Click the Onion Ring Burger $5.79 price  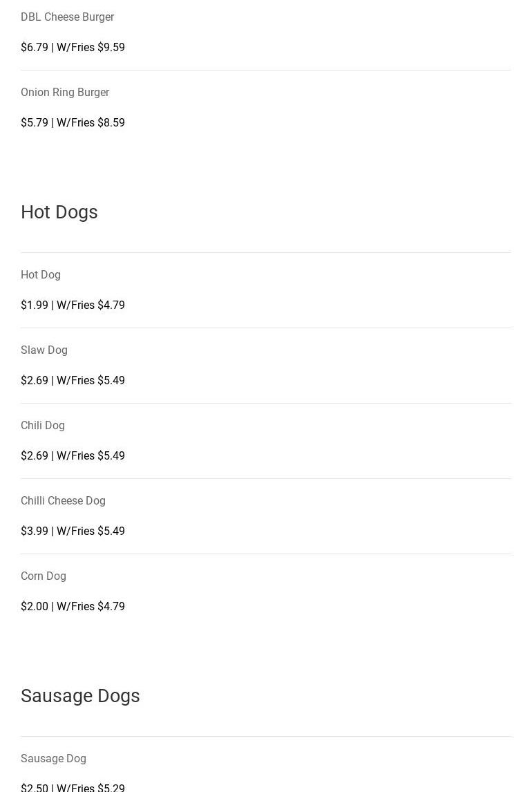(x=35, y=122)
